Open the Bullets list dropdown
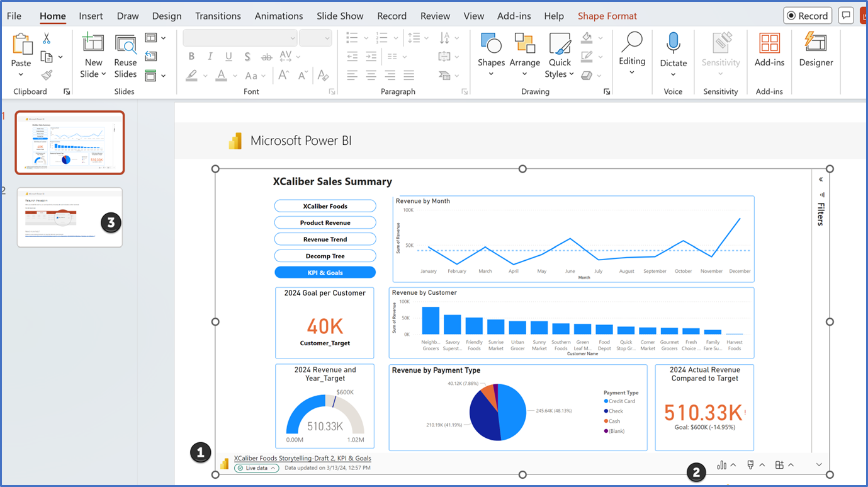 (366, 38)
